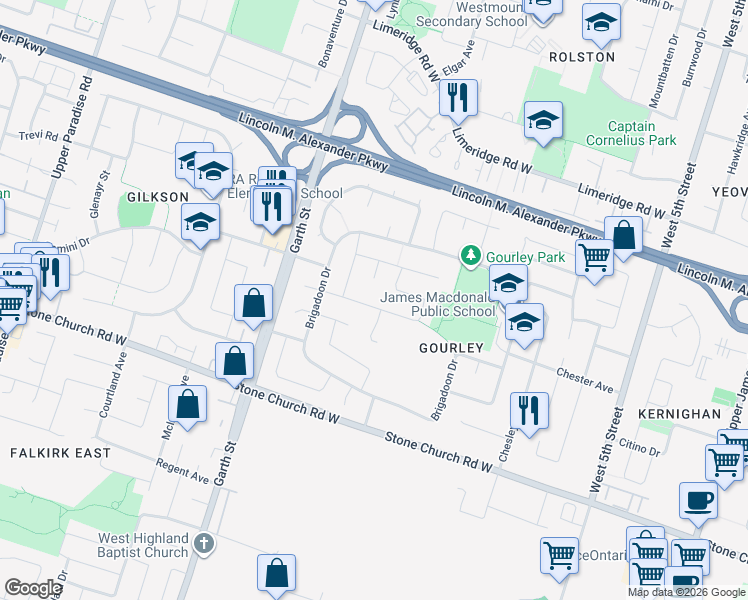Open the Google logo link

pyautogui.click(x=33, y=588)
